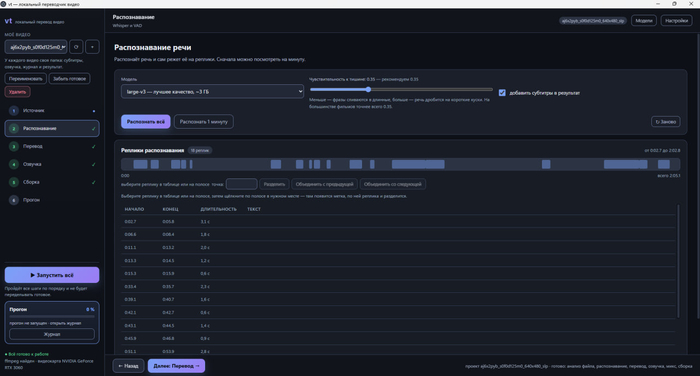Click the green checkmark beside Озвучка
Viewport: 700px width, 376px height.
(93, 164)
